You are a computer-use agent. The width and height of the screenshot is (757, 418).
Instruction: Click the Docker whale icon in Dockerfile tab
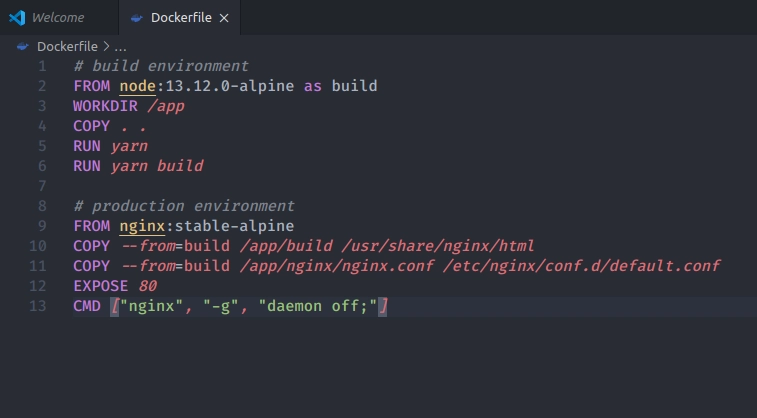[137, 18]
